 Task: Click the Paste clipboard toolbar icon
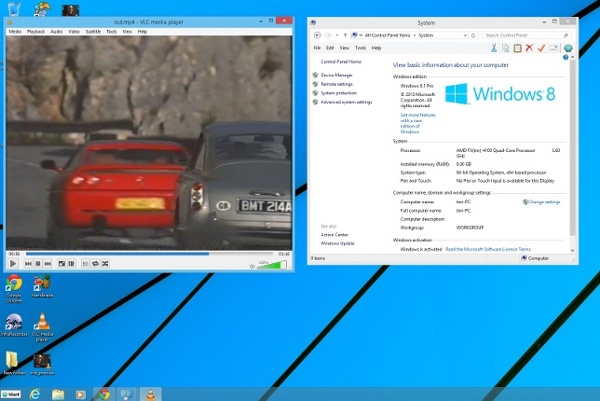517,48
